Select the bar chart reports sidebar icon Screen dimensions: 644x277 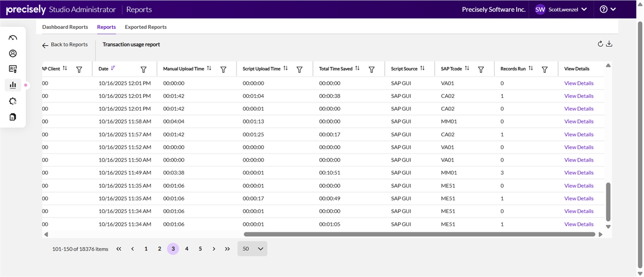13,85
